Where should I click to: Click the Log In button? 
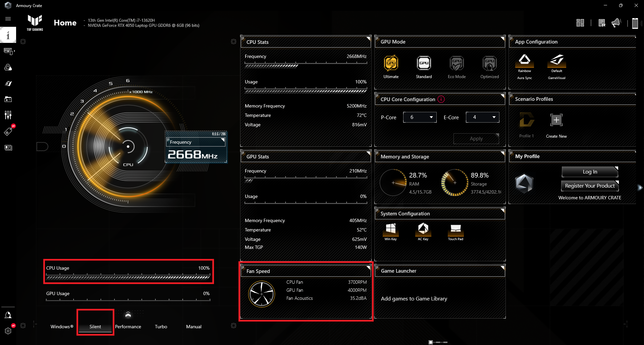[590, 172]
